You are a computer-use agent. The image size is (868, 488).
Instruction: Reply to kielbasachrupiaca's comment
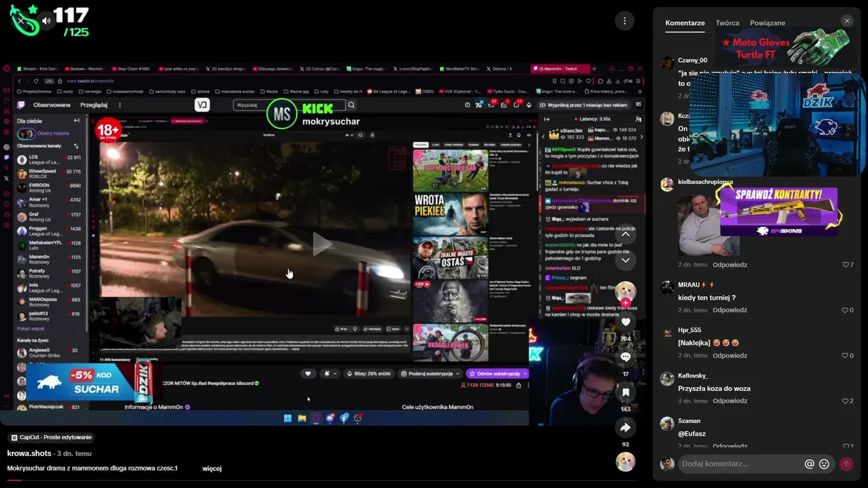730,265
